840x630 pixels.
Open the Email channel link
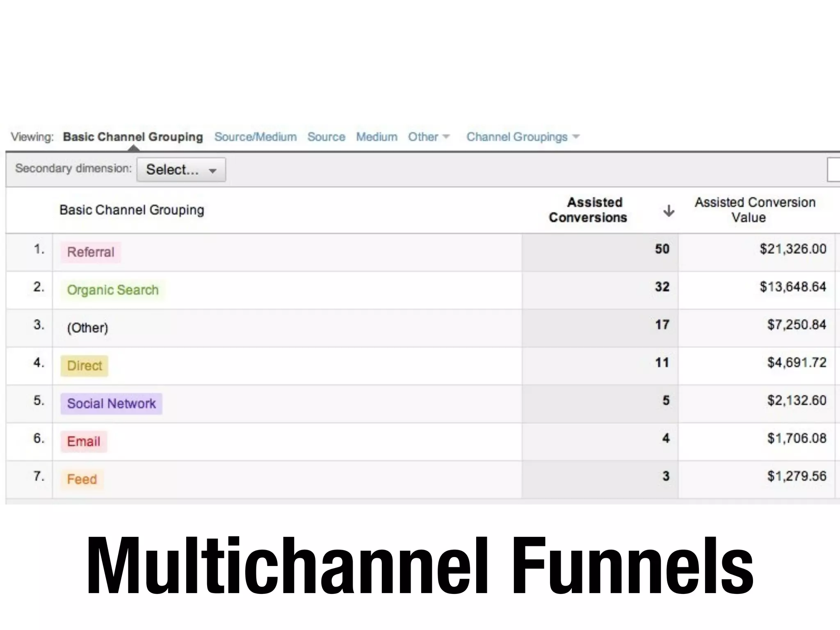(84, 442)
